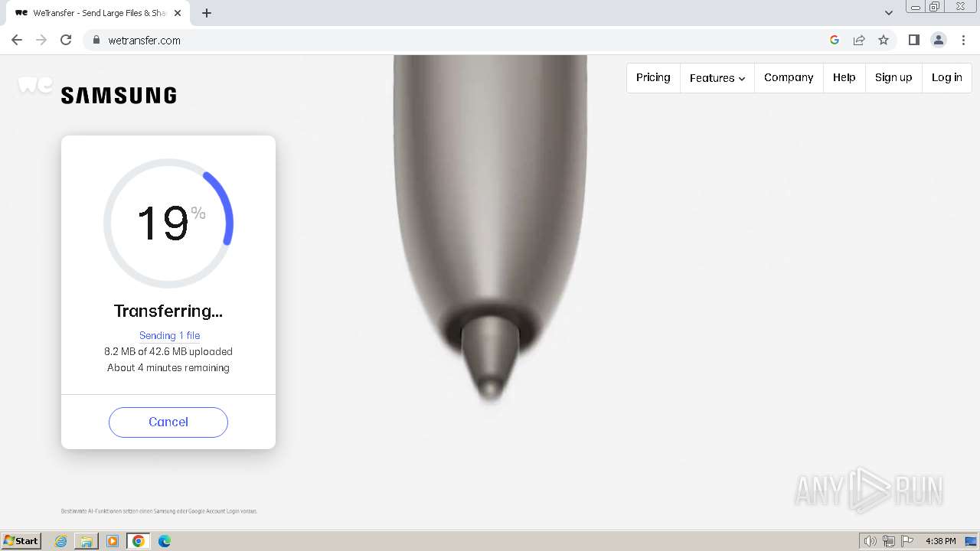Open Microsoft Edge from taskbar

coord(165,541)
